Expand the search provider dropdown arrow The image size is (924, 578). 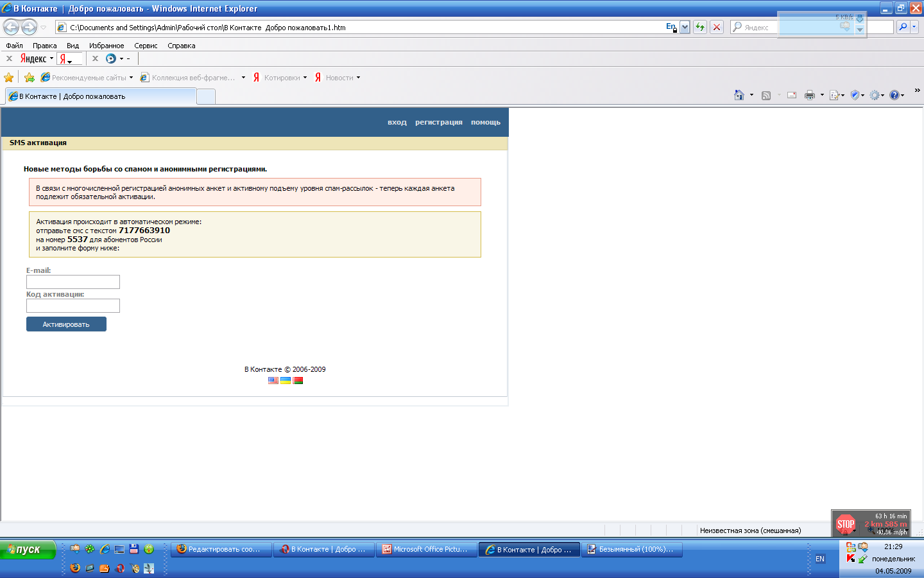click(x=914, y=27)
